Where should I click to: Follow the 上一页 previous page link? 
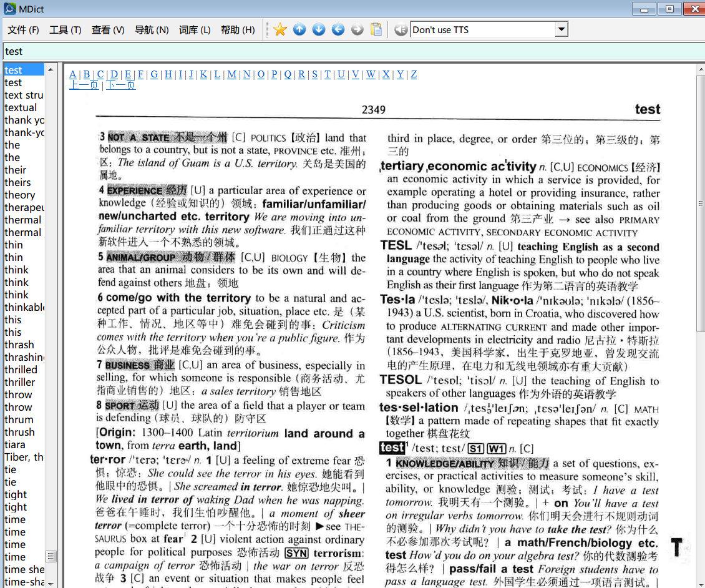(84, 85)
